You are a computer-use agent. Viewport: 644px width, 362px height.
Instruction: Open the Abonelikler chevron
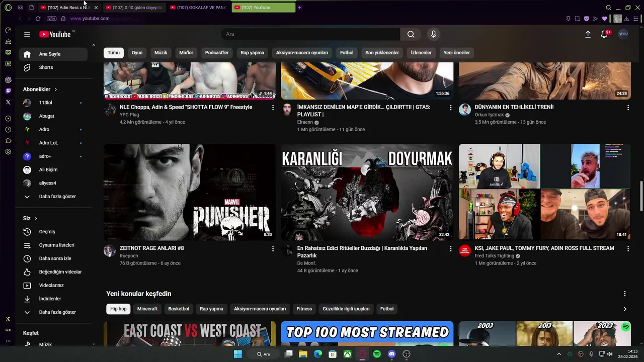[x=56, y=89]
